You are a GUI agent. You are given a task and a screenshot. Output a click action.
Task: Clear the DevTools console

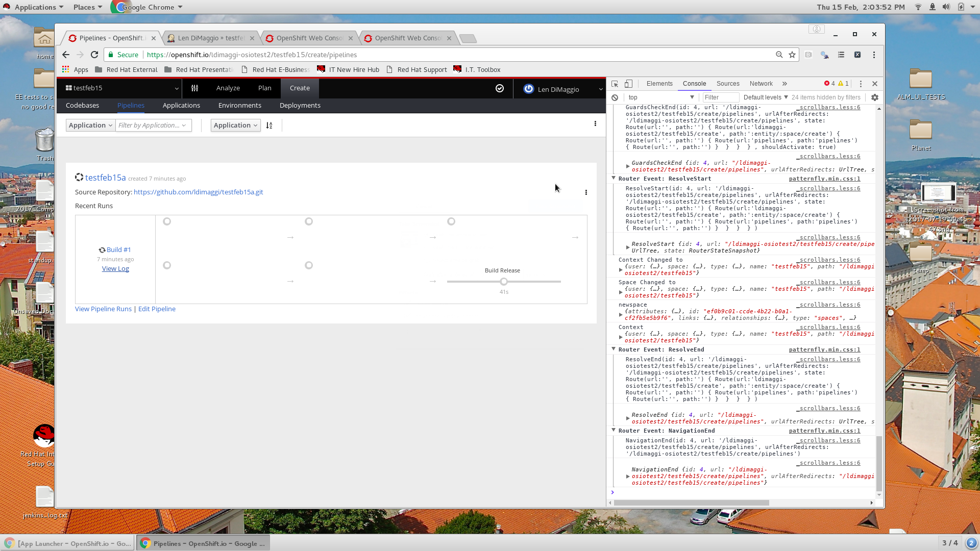[615, 97]
